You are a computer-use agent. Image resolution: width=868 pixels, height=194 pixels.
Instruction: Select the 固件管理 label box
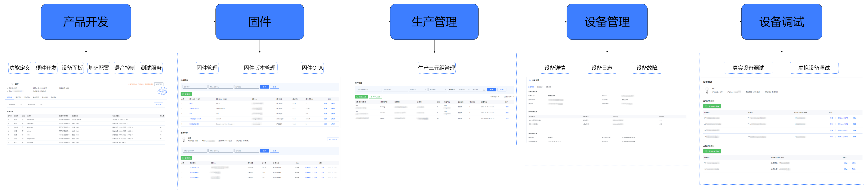tap(207, 68)
